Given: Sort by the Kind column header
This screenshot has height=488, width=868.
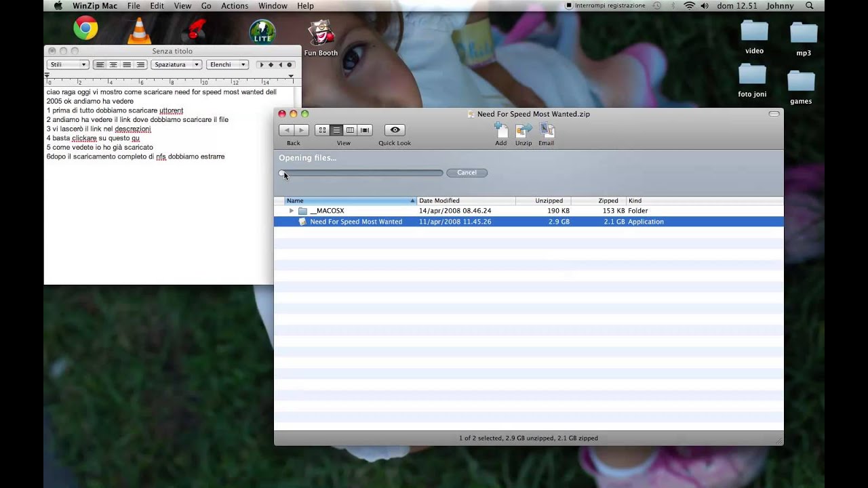Looking at the screenshot, I should [705, 201].
